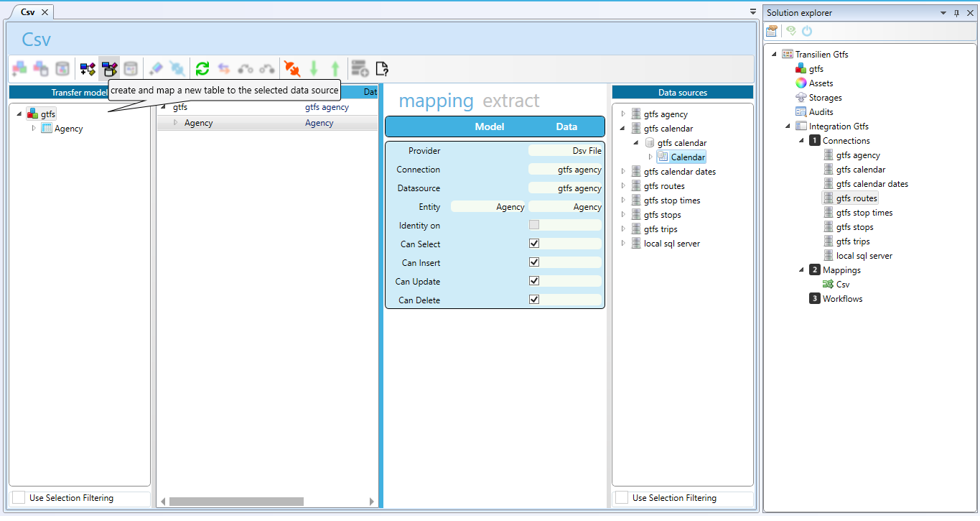Click the orange-purple swap arrows icon

(x=224, y=68)
